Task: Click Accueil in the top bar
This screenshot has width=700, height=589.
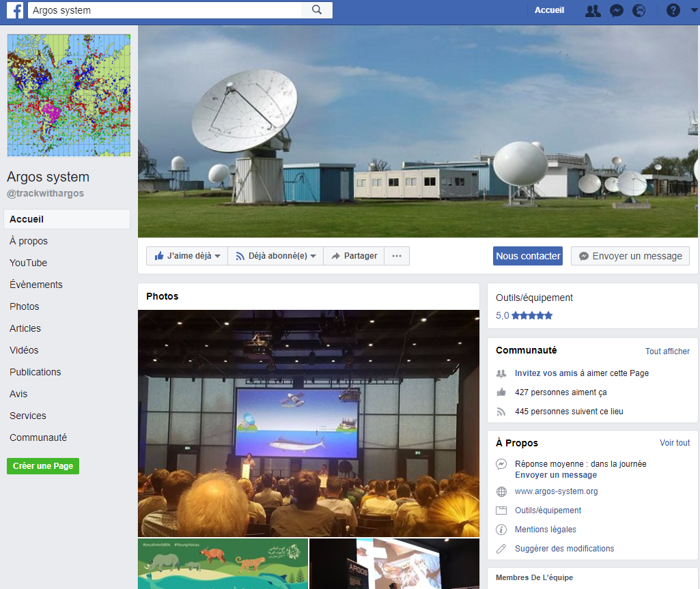Action: 549,10
